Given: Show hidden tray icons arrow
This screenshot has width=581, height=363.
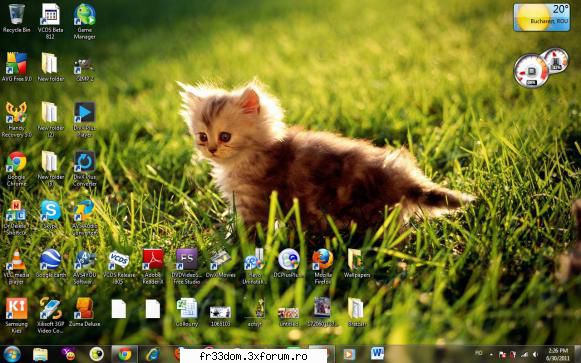Looking at the screenshot, I should [x=491, y=354].
